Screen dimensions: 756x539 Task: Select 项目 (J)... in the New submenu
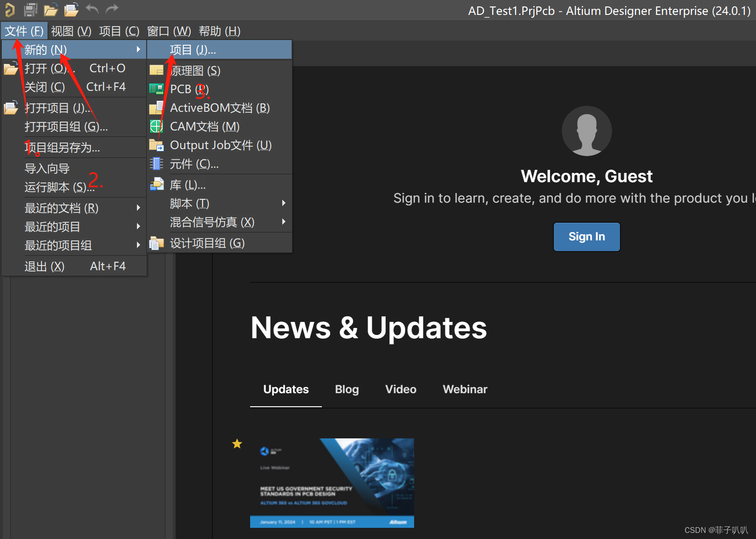(219, 50)
